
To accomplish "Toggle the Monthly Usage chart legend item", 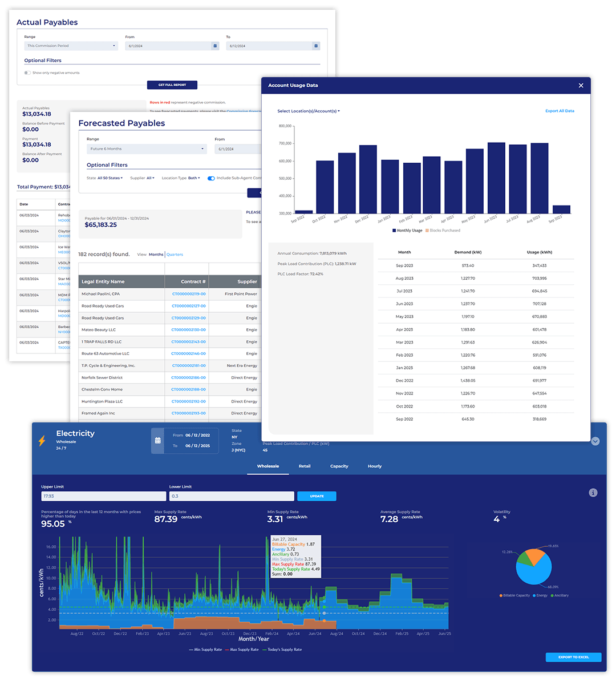I will click(x=407, y=231).
